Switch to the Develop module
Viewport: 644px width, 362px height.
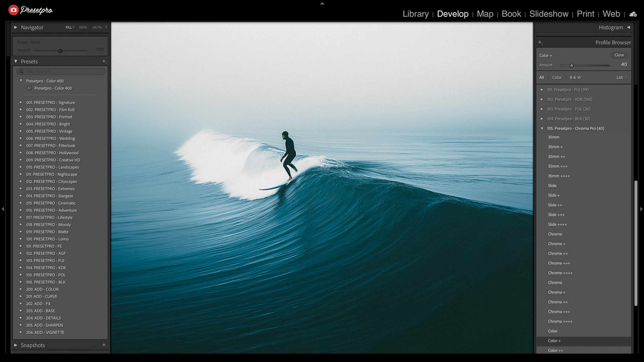453,14
